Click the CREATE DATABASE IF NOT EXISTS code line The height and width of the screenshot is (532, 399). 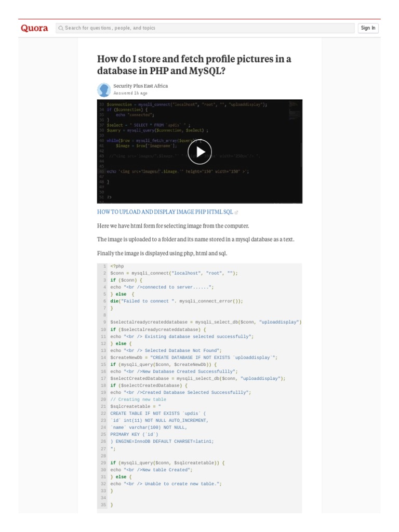[194, 357]
